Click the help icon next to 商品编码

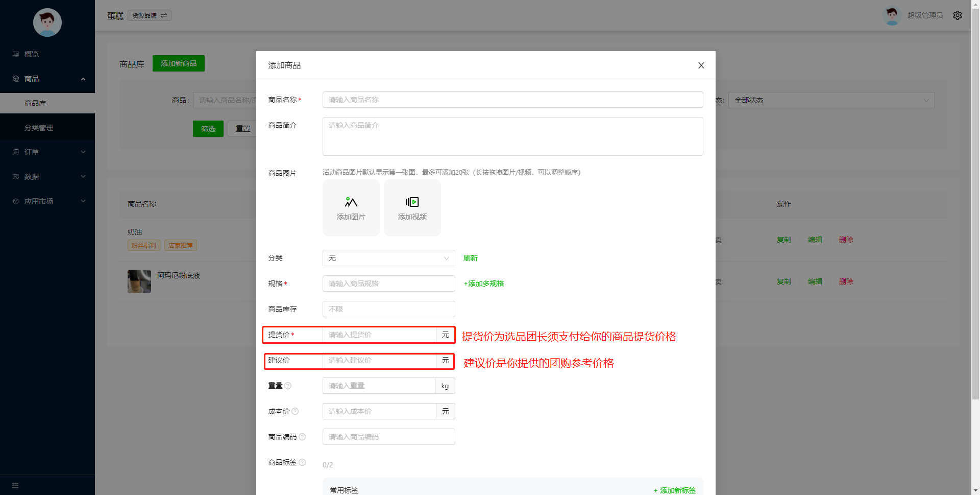302,437
